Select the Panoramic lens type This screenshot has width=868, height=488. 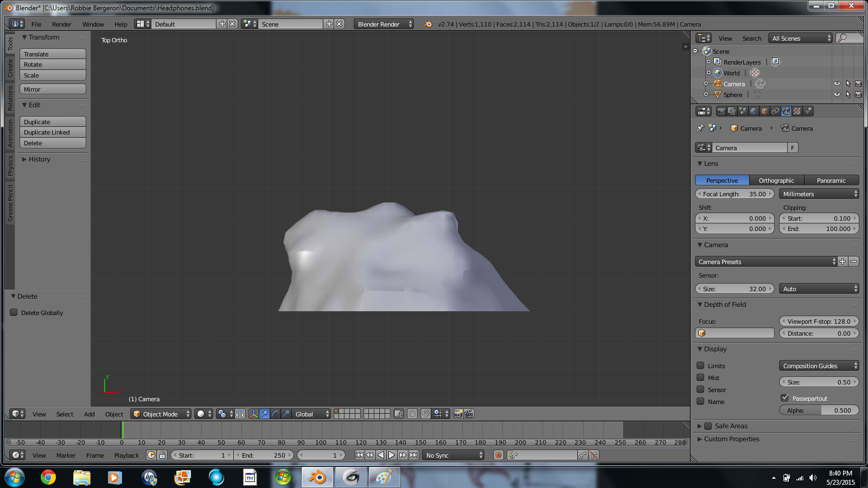[831, 180]
